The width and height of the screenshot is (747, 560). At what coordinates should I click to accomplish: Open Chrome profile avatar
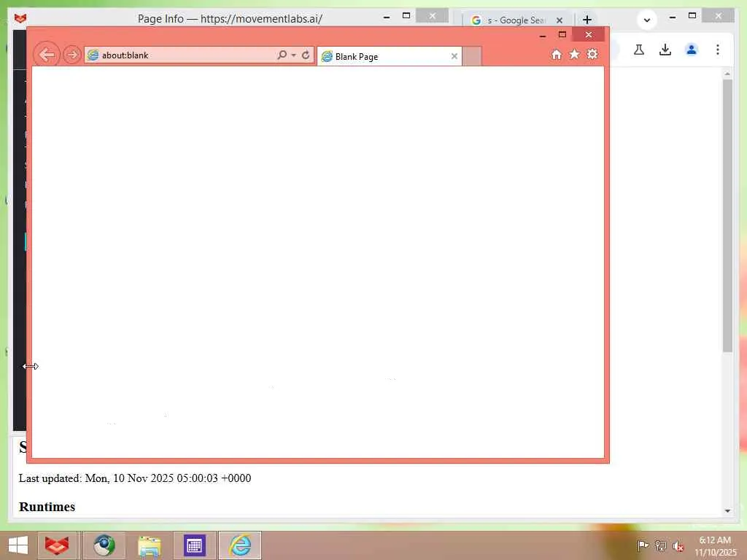pos(692,50)
